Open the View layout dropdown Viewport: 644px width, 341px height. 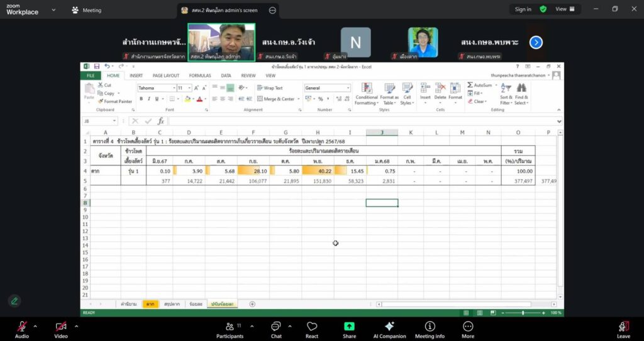point(565,9)
